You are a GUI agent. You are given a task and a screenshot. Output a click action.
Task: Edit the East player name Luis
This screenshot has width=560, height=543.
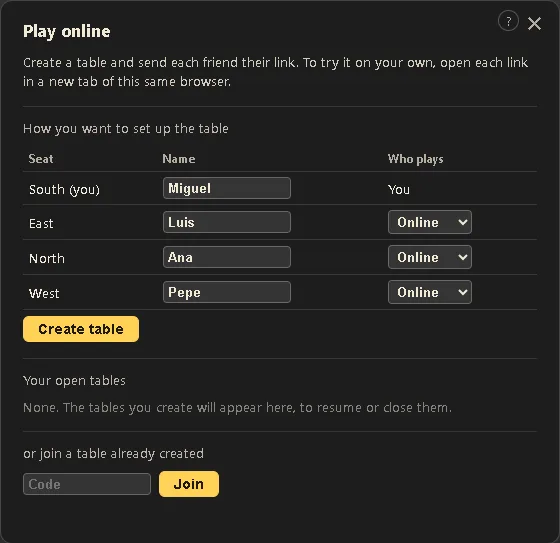pyautogui.click(x=227, y=222)
